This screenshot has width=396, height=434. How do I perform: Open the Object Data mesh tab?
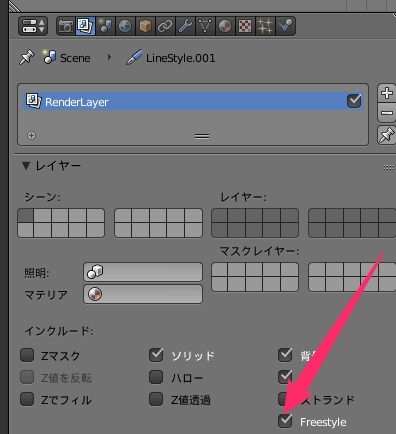205,26
